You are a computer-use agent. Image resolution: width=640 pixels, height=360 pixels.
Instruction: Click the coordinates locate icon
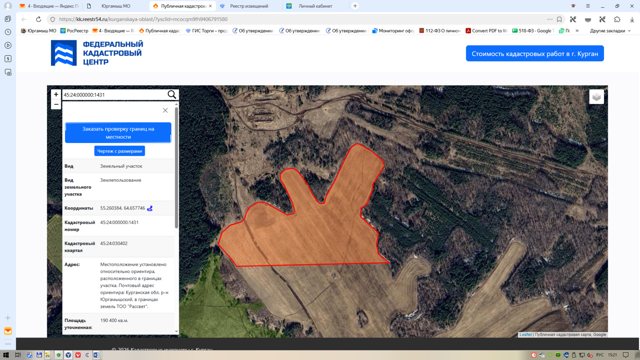[x=150, y=208]
